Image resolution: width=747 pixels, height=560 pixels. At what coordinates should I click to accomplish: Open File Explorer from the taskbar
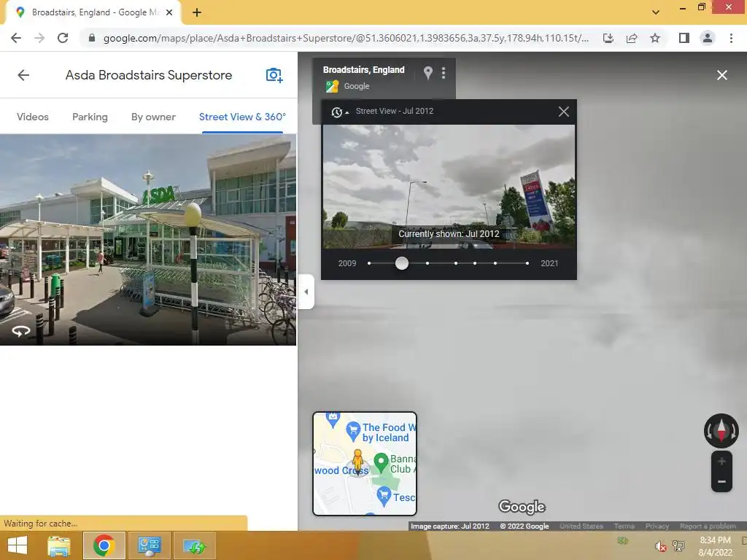59,545
